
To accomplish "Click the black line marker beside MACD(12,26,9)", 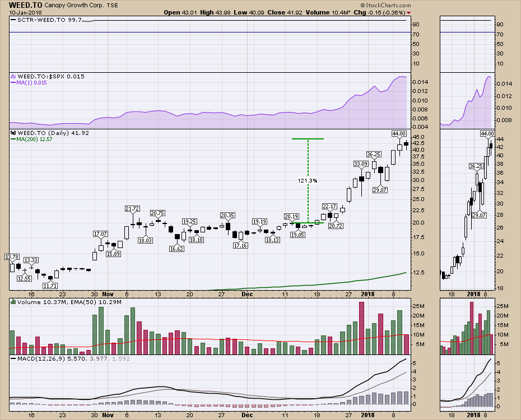I will 13,358.
